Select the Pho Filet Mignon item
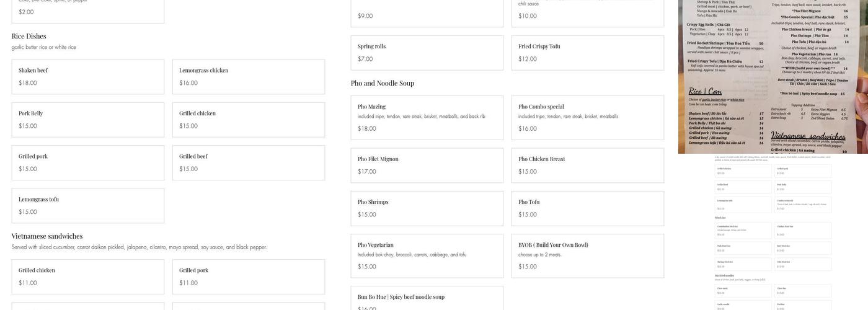The image size is (868, 310). point(427,165)
